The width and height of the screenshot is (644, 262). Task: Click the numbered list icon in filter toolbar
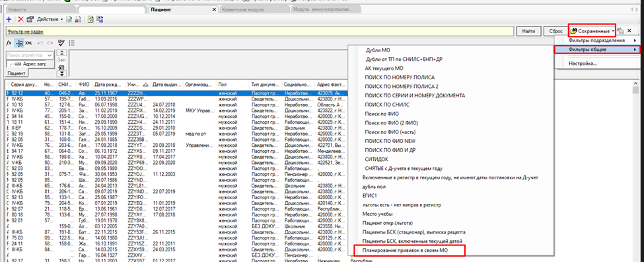tap(71, 43)
